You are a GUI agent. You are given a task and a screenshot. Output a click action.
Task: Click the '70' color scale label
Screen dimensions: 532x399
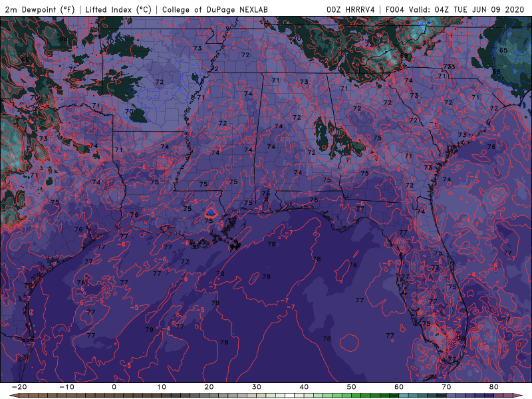point(446,387)
